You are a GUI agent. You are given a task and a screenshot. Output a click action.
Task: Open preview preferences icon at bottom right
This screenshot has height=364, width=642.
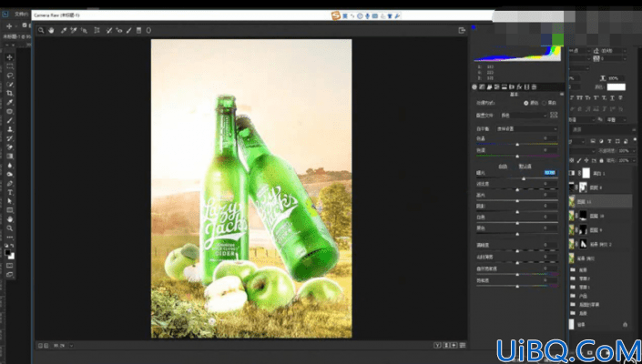click(x=463, y=346)
